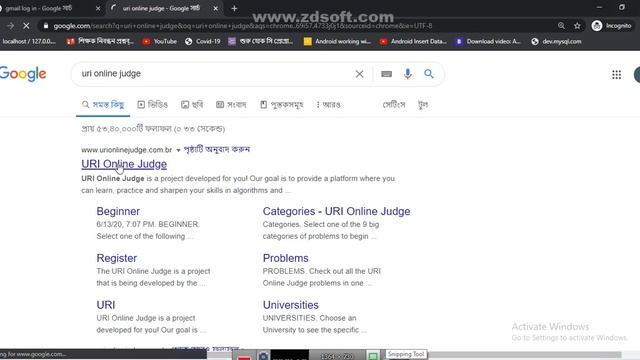Close the uri online judge tab
This screenshot has height=360, width=640.
[216, 9]
